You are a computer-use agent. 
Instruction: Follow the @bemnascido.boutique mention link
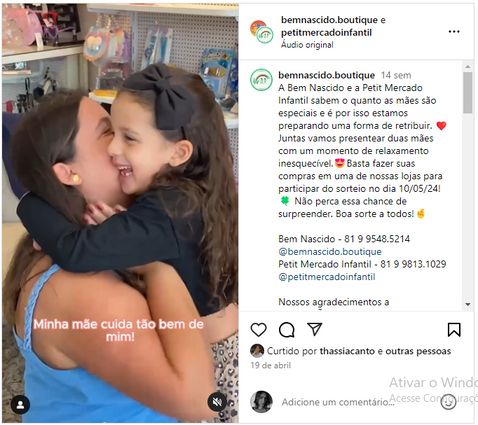point(330,252)
